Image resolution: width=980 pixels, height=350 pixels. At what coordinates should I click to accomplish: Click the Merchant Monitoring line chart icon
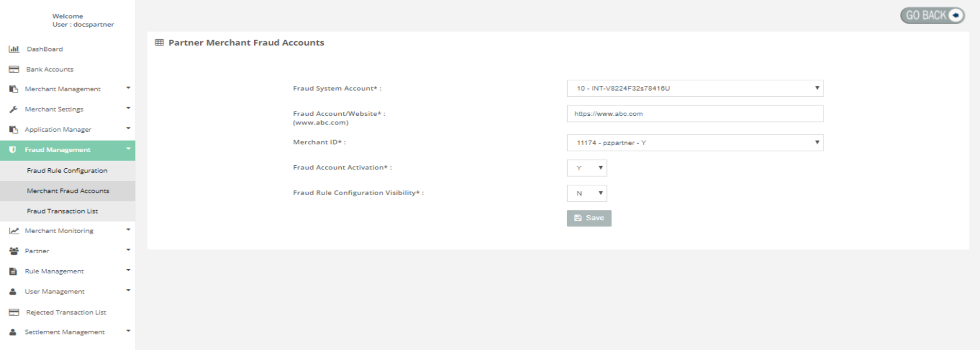click(14, 231)
